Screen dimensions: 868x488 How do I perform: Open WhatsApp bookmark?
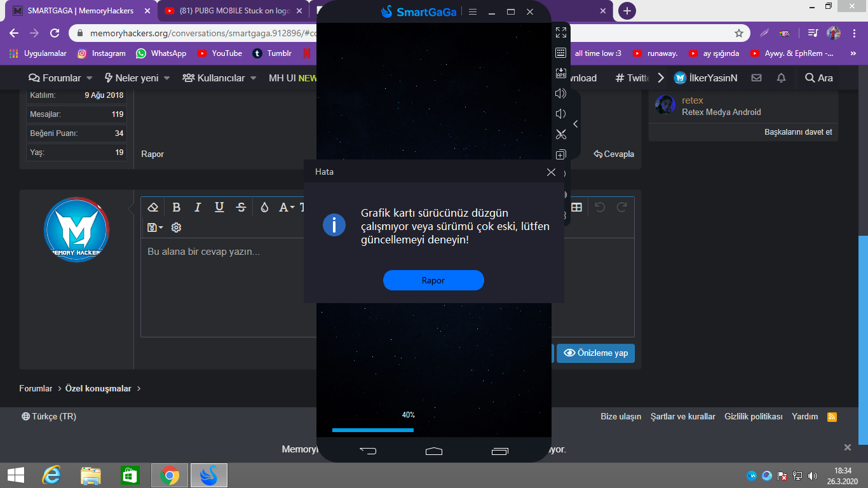[x=161, y=53]
